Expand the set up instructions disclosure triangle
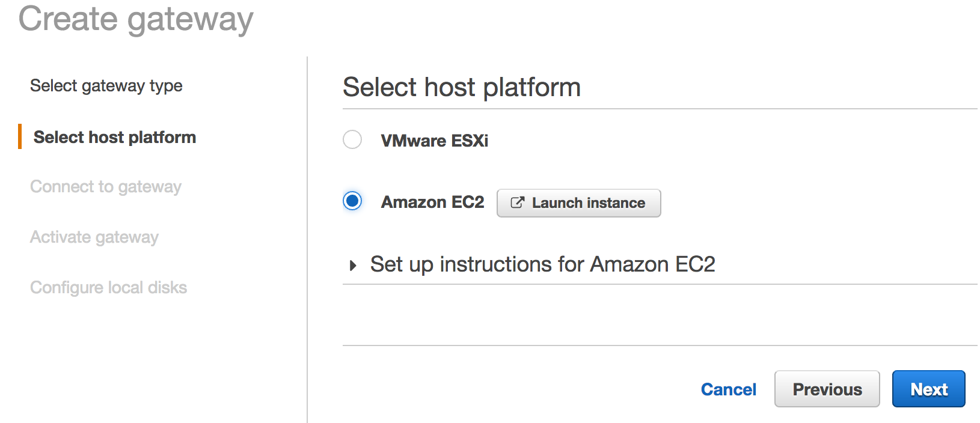This screenshot has width=980, height=423. (353, 265)
